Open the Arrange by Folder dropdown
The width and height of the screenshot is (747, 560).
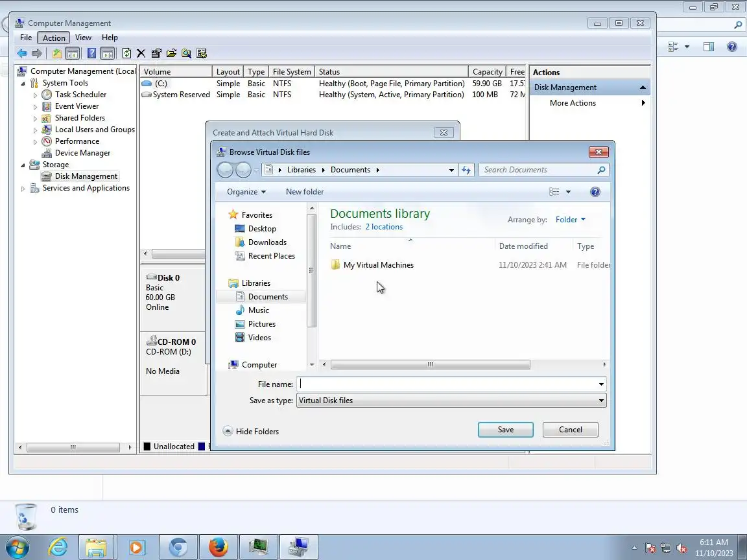[570, 220]
